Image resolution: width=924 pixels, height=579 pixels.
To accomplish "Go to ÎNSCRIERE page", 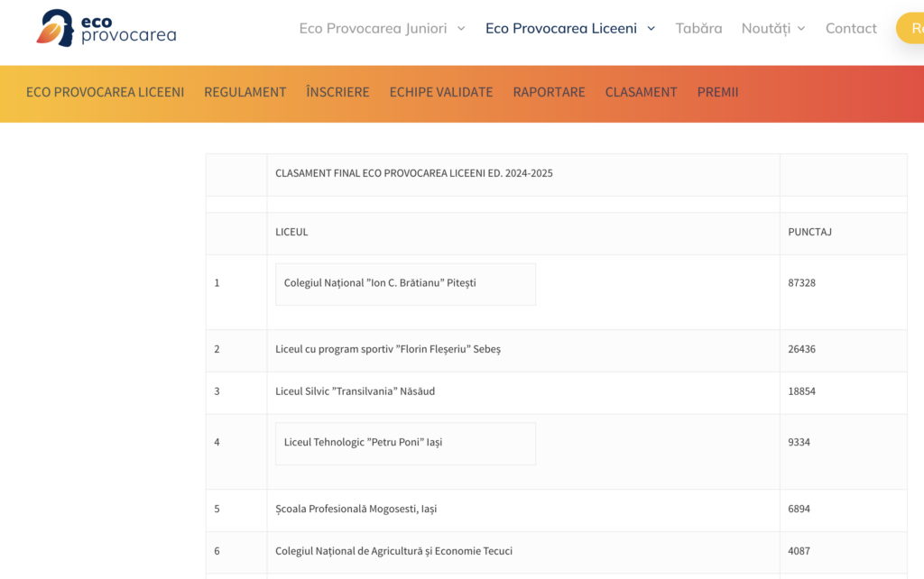I will tap(337, 92).
